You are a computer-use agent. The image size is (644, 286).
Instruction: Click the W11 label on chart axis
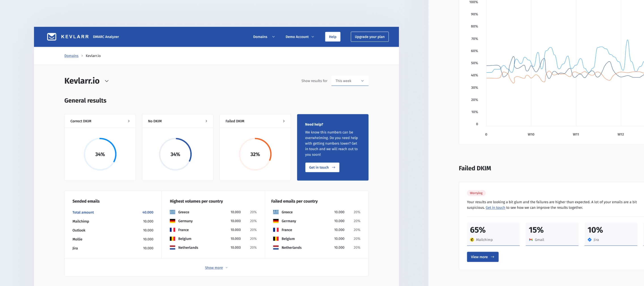click(x=576, y=134)
